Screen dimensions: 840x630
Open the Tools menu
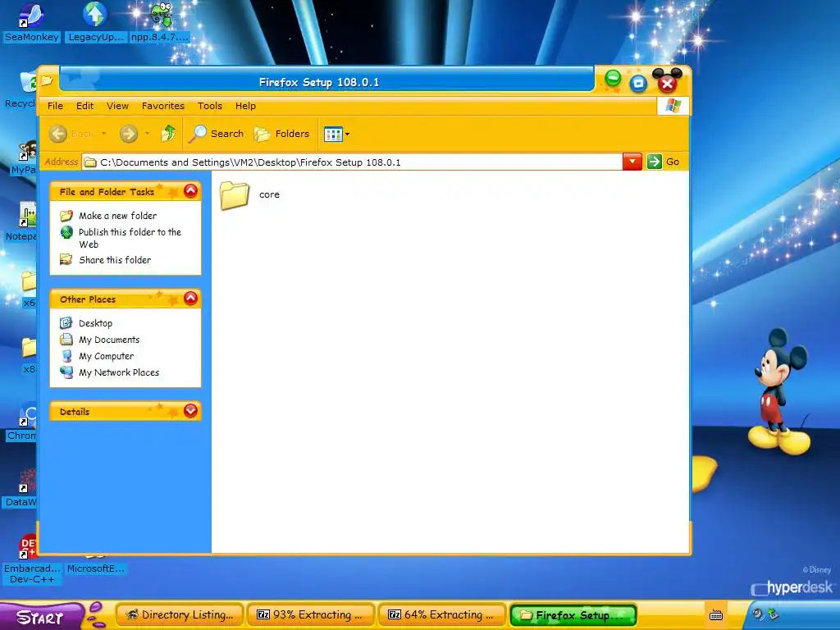(x=210, y=106)
